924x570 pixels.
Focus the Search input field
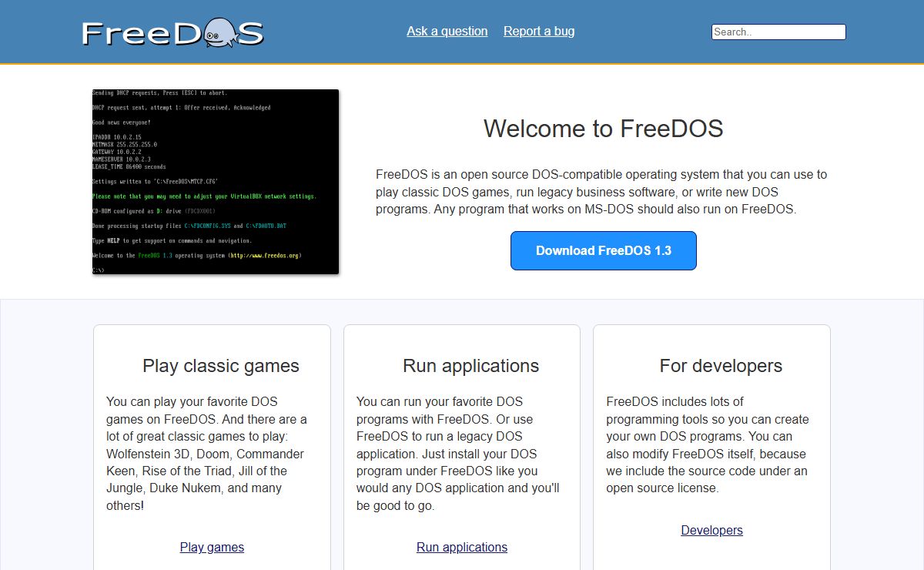(778, 32)
